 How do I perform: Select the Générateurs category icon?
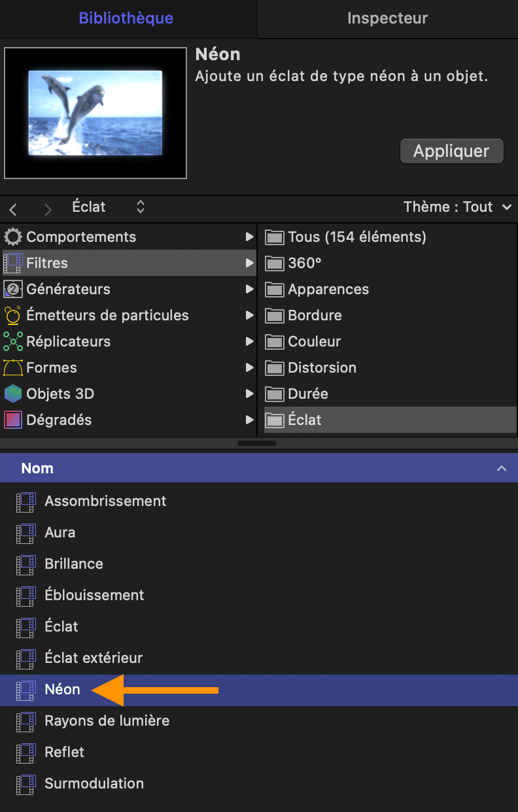coord(13,289)
